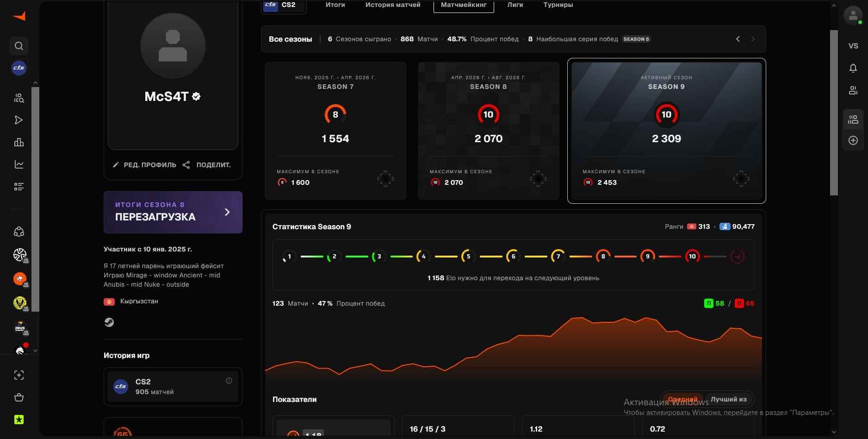Switch indicators to Средний

682,399
